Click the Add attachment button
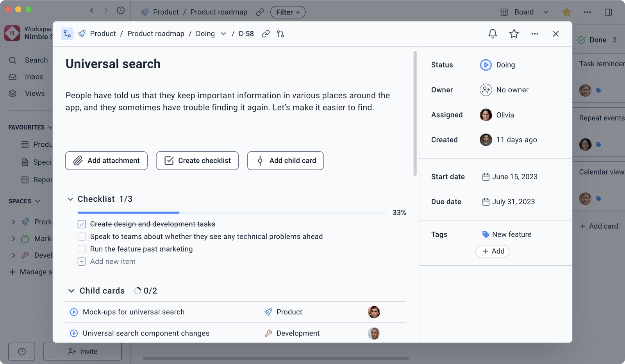The image size is (625, 364). coord(106,160)
